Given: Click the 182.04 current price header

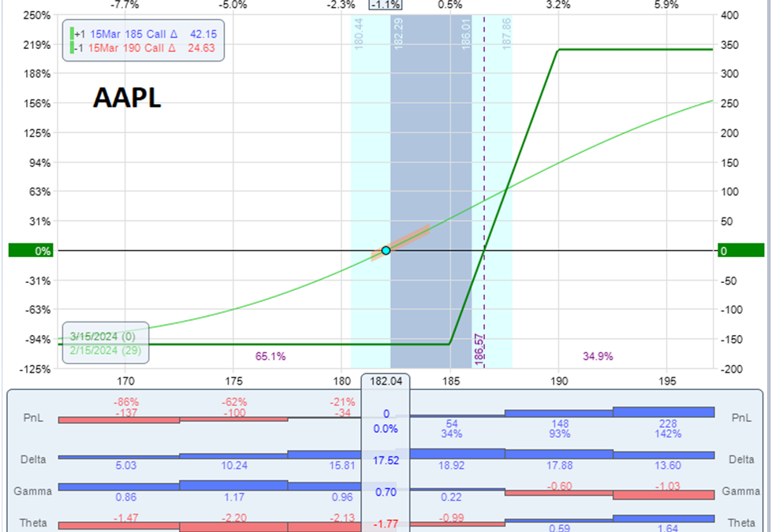Looking at the screenshot, I should [386, 381].
